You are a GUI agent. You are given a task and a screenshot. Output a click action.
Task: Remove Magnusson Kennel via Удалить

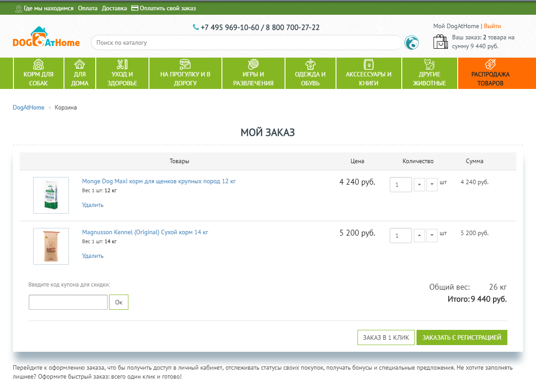click(93, 256)
